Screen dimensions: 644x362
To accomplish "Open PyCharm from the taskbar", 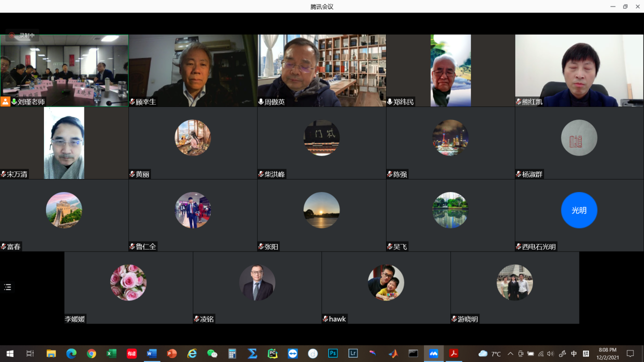I will click(272, 353).
